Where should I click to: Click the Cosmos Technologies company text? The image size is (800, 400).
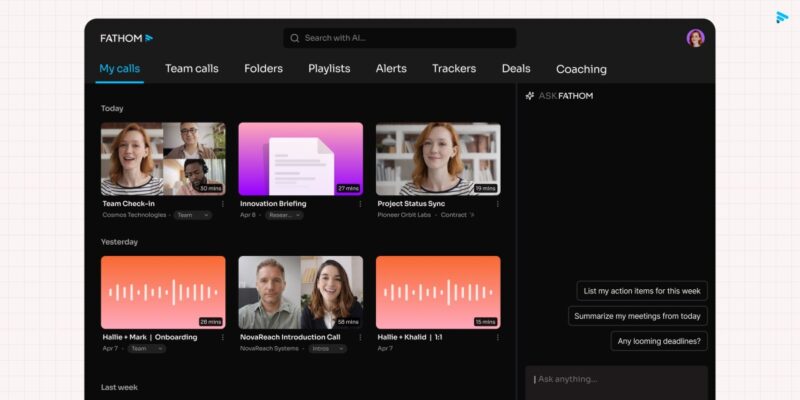(x=134, y=215)
